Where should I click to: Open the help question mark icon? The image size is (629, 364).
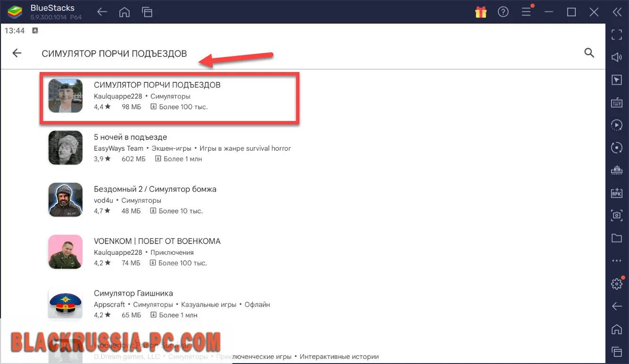[x=503, y=12]
